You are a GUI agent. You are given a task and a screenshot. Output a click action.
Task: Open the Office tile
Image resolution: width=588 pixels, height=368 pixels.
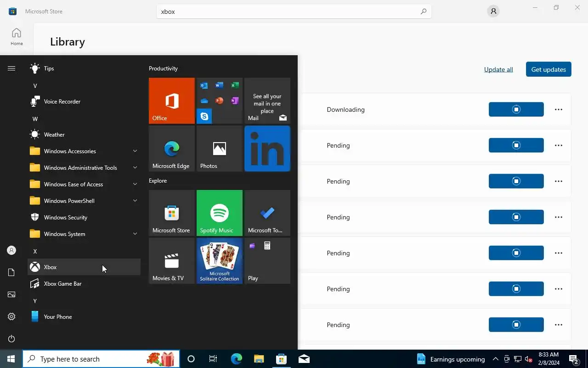click(x=172, y=101)
